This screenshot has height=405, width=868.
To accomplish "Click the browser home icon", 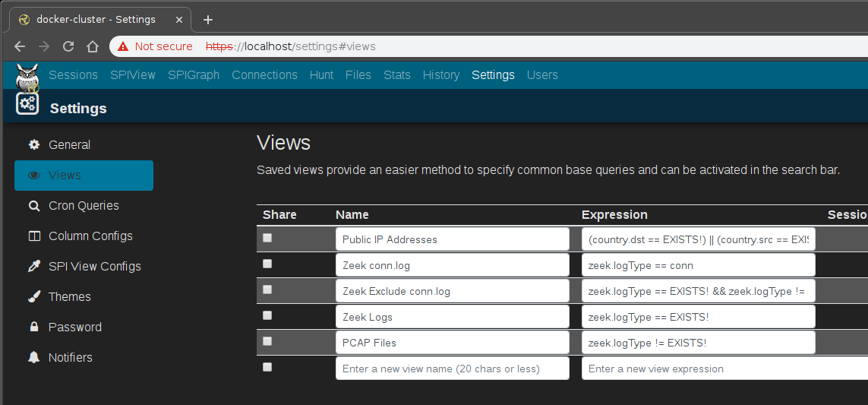I will pyautogui.click(x=93, y=46).
